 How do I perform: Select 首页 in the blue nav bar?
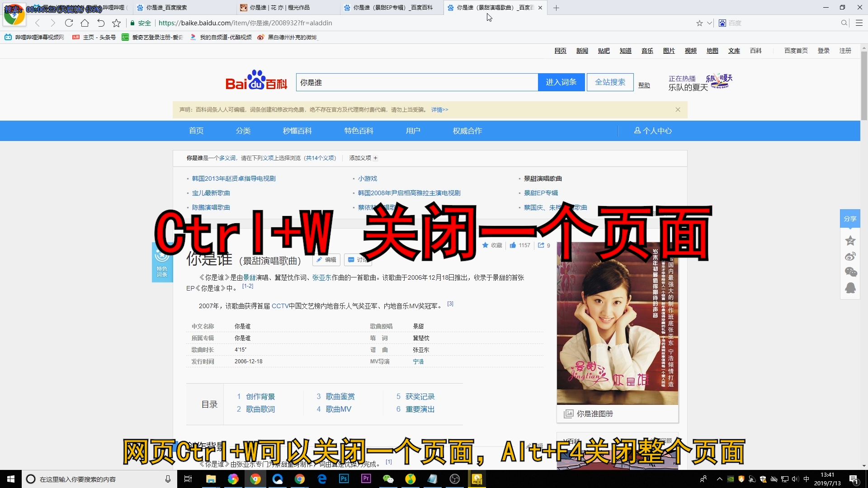tap(196, 131)
